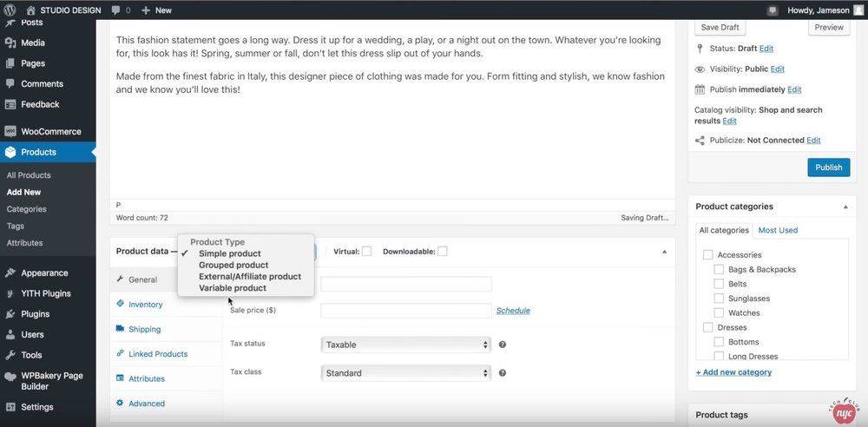Click the Sale price input field

405,310
